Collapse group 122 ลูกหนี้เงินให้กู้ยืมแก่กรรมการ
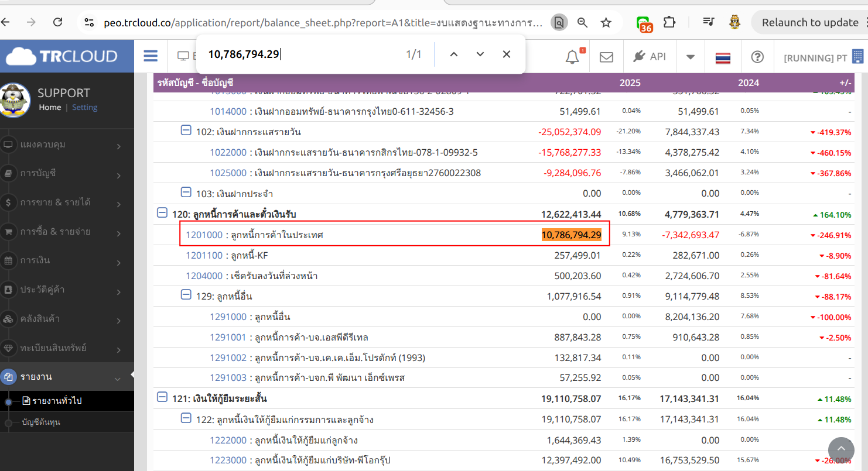868x471 pixels. 186,418
